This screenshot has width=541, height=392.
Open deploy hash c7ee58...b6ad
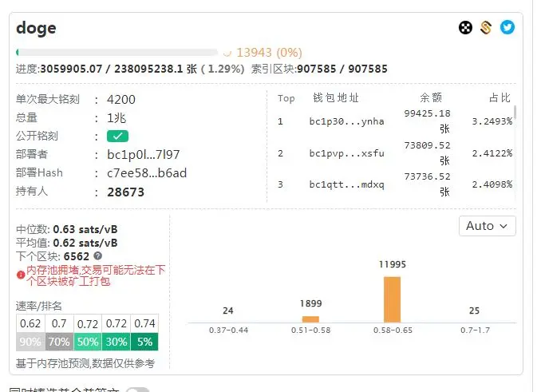[147, 173]
